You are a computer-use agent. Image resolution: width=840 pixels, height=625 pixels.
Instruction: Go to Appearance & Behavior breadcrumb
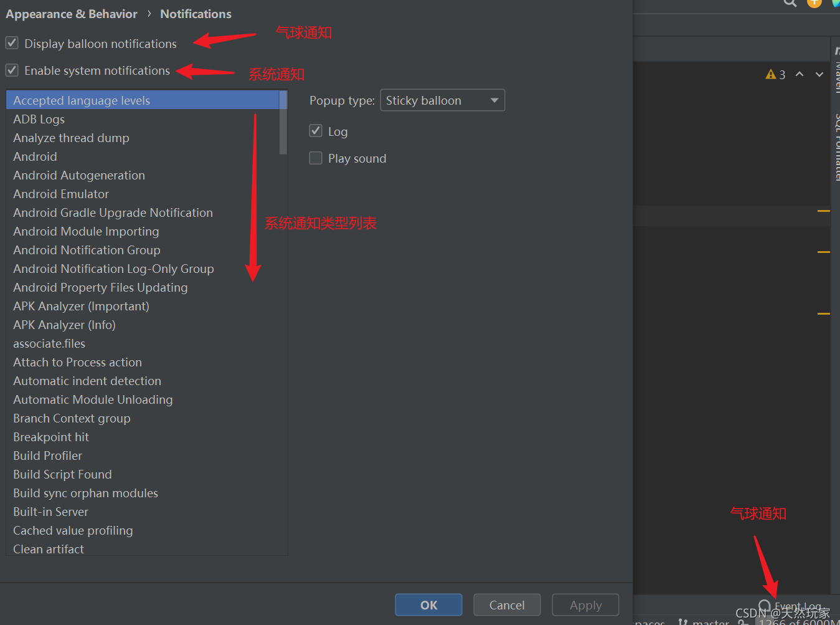pos(72,14)
